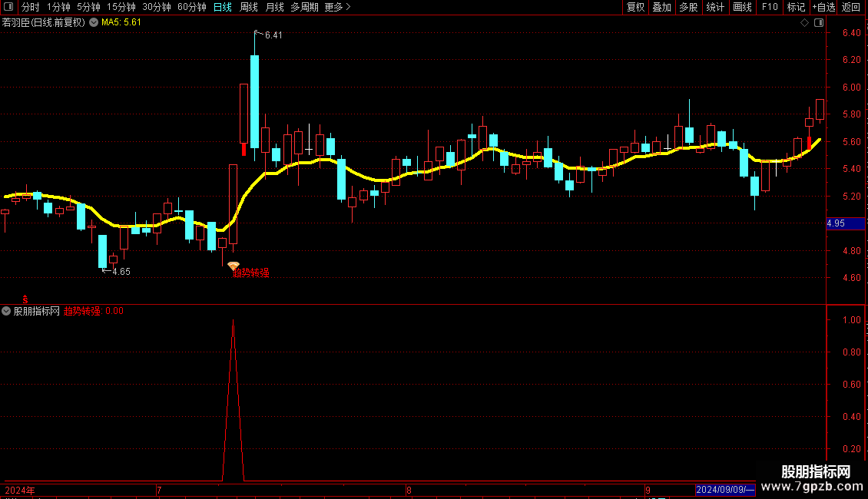Select the 30分钟 period tab
868x499 pixels.
tap(157, 7)
